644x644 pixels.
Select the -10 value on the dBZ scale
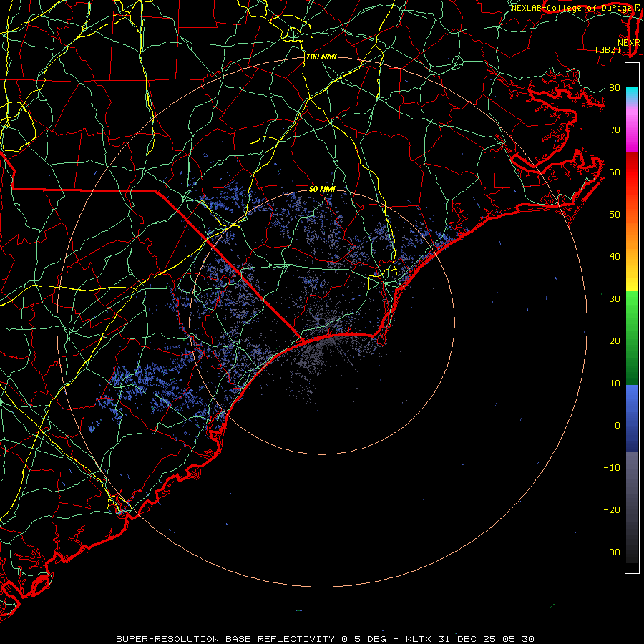[x=612, y=467]
